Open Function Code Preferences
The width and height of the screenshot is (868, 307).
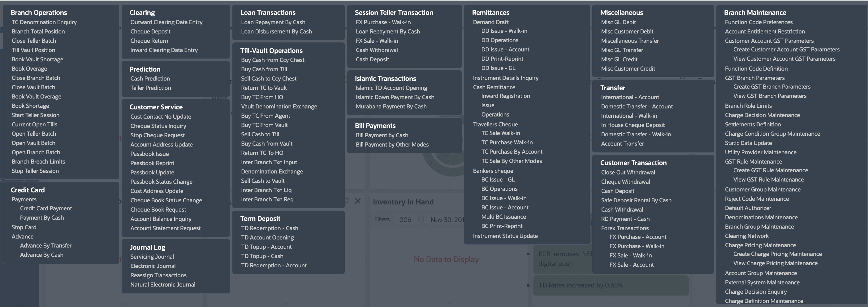tap(758, 22)
